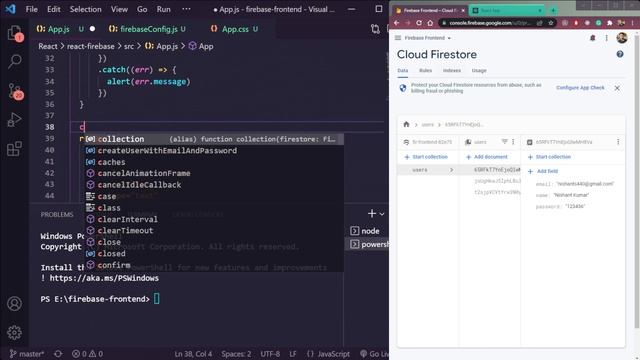Image resolution: width=640 pixels, height=360 pixels.
Task: Reload the Firebase console page
Action: pyautogui.click(x=419, y=23)
